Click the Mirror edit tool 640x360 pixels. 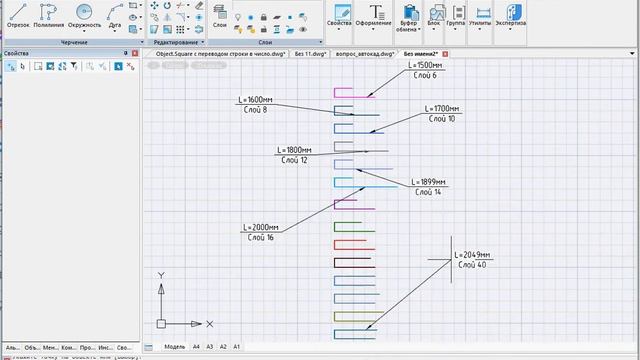coord(167,17)
